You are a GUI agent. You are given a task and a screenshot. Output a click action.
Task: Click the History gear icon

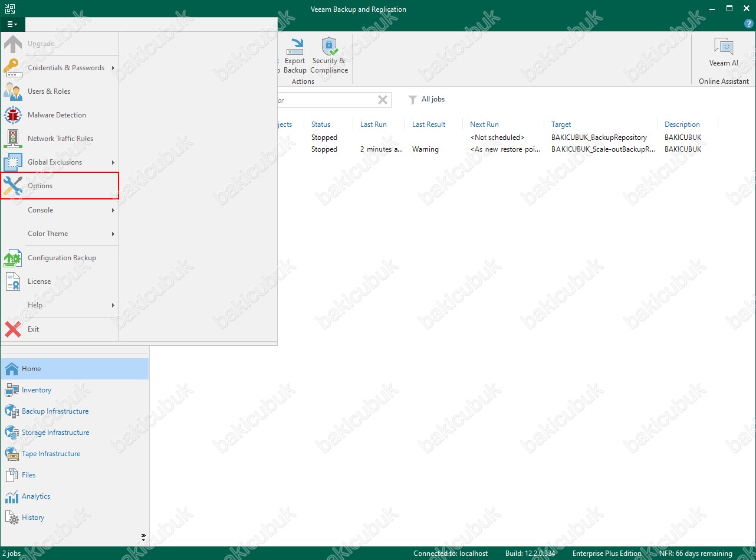[x=12, y=518]
